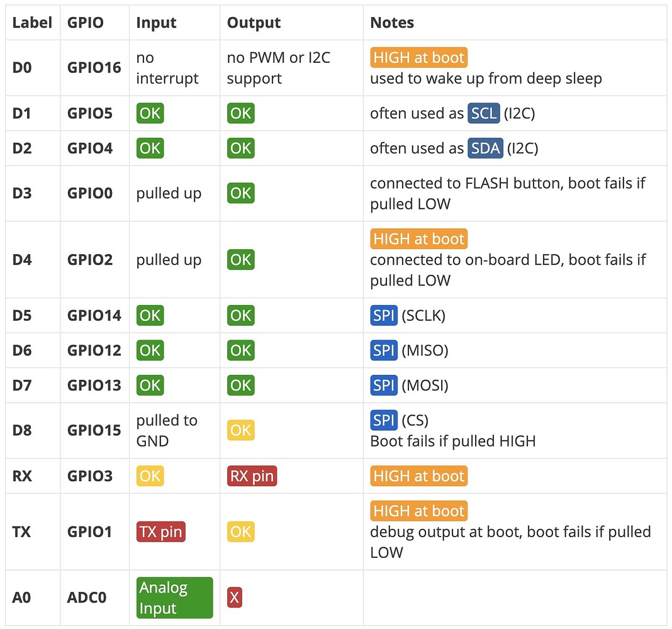Click HIGH at boot badge in D0 row
672x629 pixels.
[418, 58]
